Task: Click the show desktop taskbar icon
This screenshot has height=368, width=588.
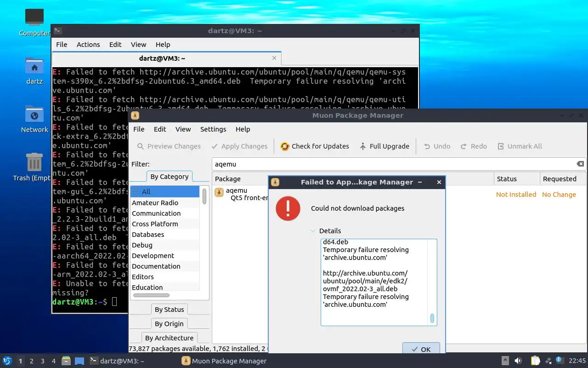Action: (79, 361)
